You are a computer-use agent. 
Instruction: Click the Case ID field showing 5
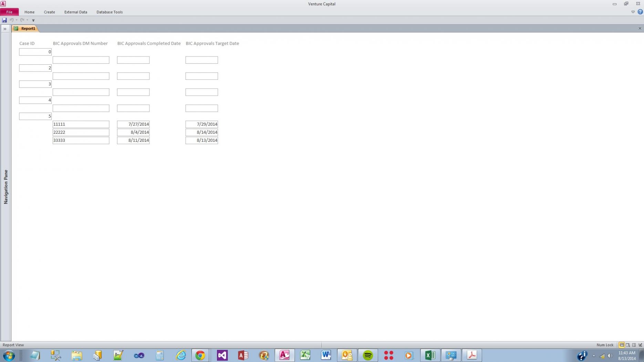pyautogui.click(x=35, y=116)
